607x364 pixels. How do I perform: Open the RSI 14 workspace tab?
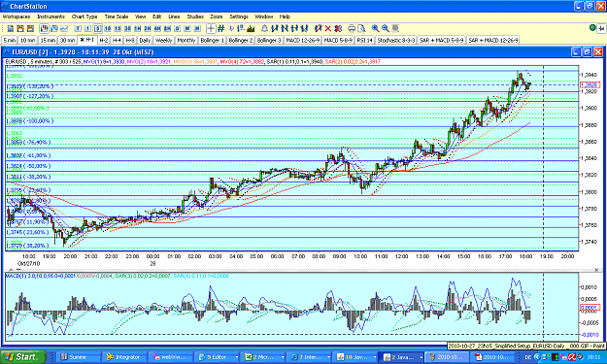(x=364, y=40)
